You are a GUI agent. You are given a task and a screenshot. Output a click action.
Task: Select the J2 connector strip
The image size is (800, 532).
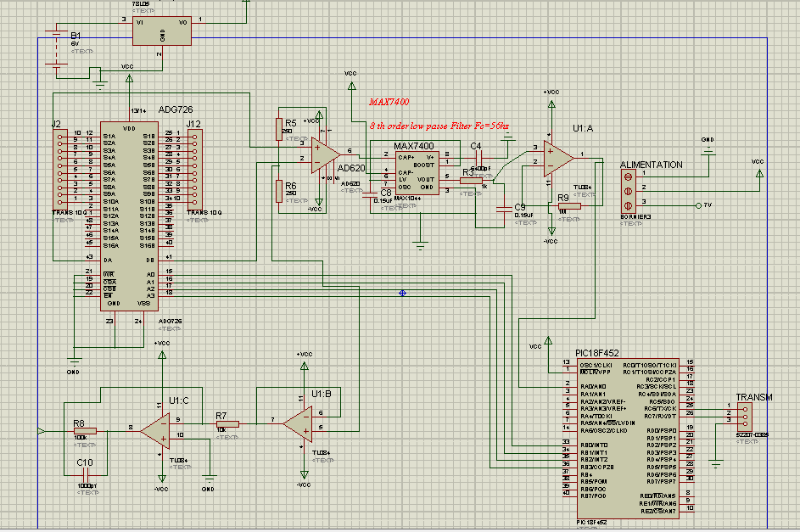(x=60, y=169)
